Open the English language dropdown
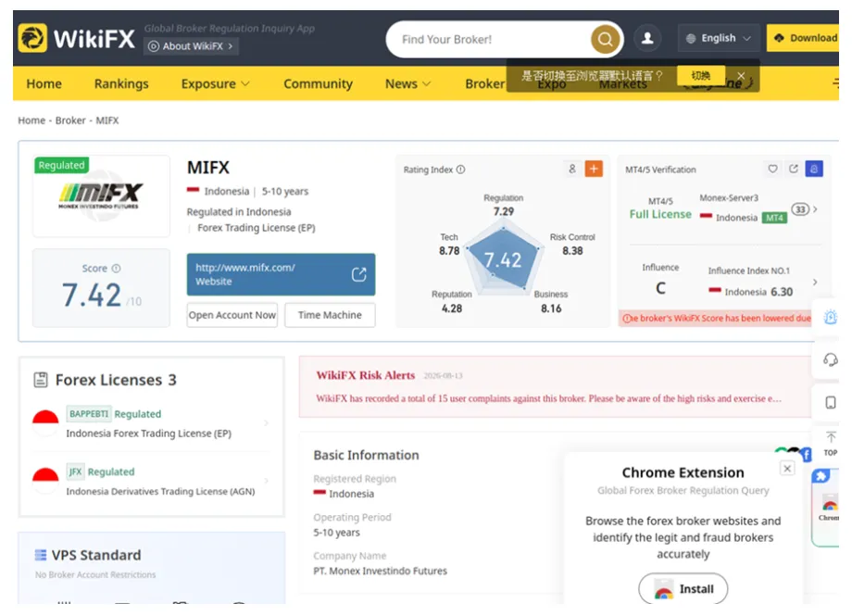This screenshot has height=616, width=852. tap(719, 39)
